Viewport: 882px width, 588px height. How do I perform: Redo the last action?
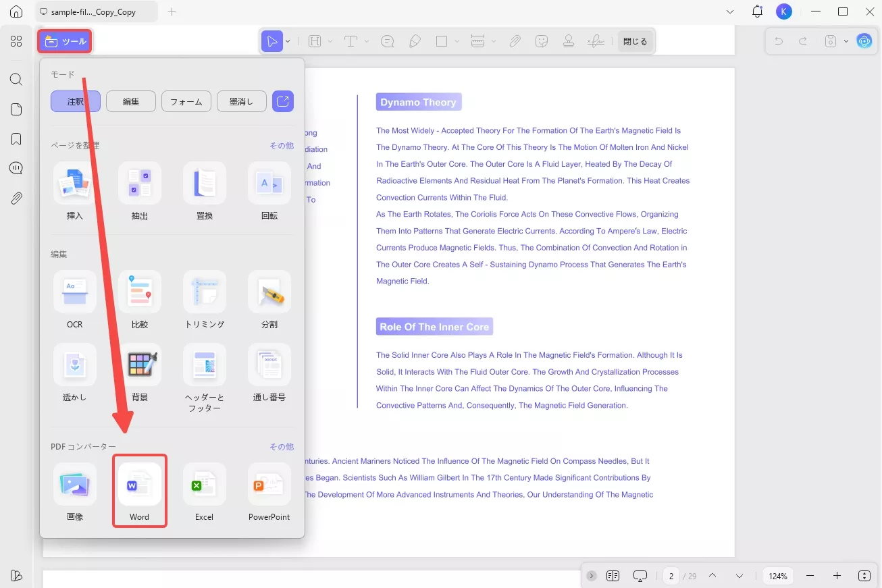[803, 41]
